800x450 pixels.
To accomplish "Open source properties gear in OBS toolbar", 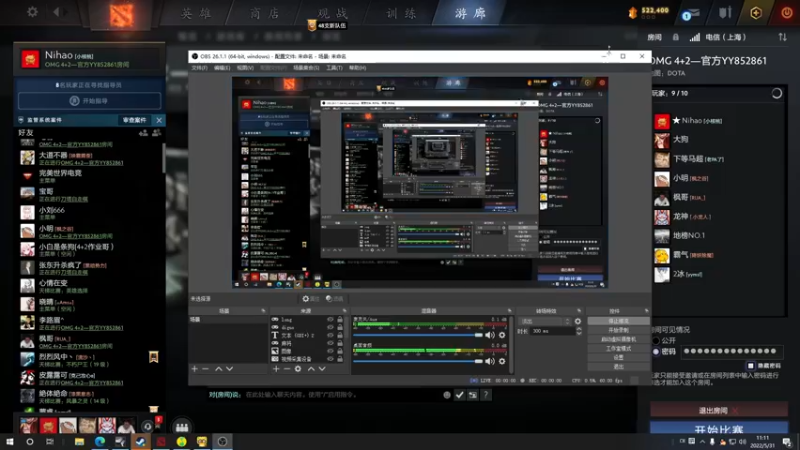I will [x=310, y=299].
